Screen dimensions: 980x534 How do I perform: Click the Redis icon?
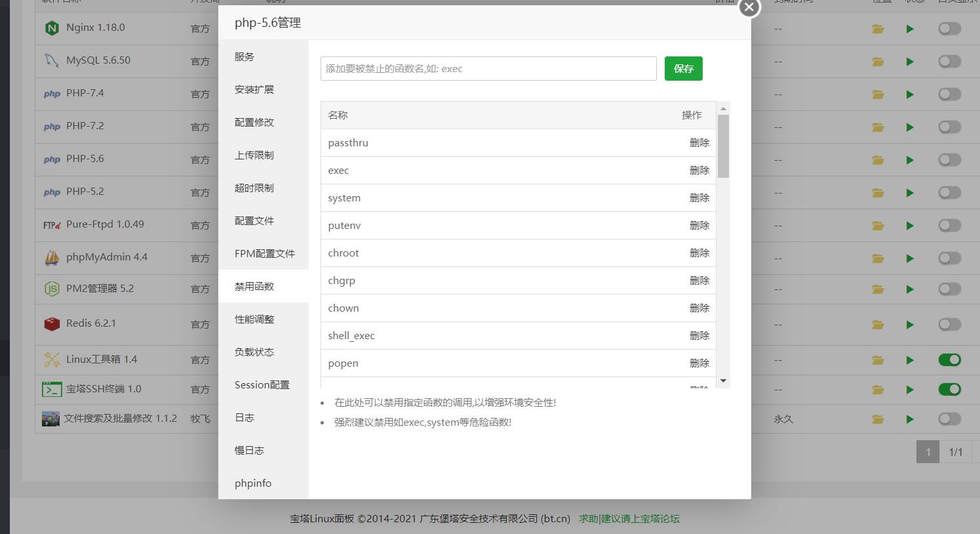pyautogui.click(x=52, y=323)
